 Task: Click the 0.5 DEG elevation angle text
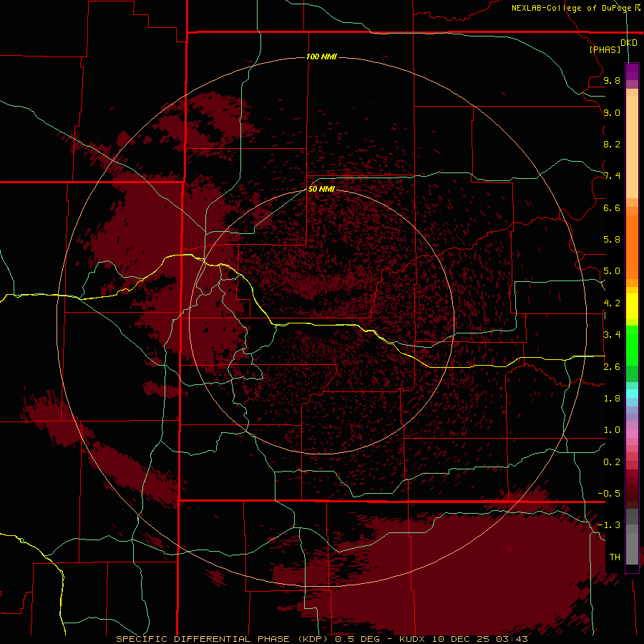(357, 639)
